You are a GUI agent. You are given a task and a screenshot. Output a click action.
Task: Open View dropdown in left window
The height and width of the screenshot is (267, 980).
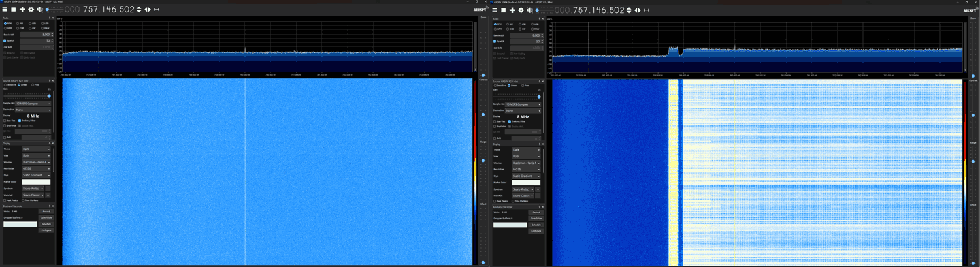[x=36, y=156]
